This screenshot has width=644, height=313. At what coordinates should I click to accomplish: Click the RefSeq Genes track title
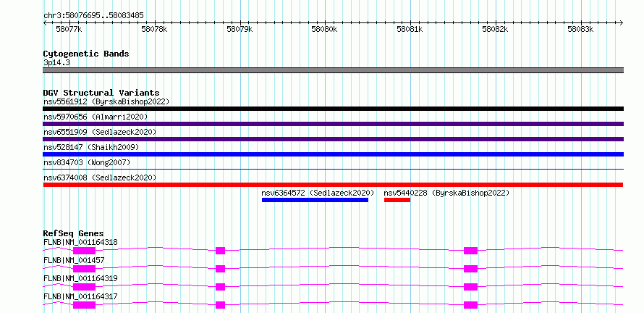pos(74,233)
